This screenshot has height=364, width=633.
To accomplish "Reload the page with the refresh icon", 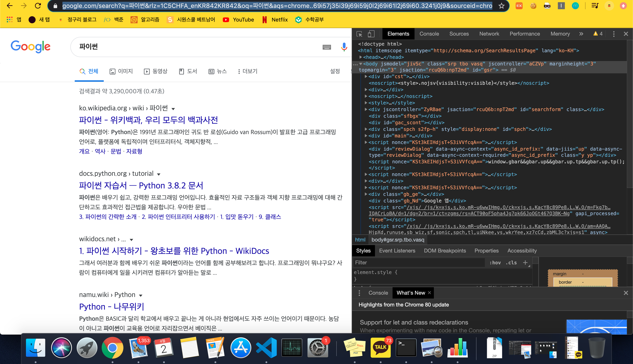I will point(38,6).
